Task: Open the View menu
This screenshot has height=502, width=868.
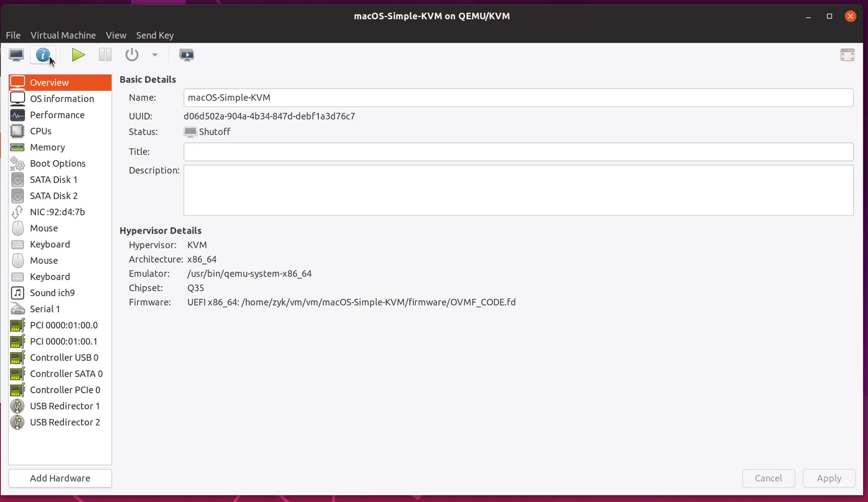Action: tap(116, 35)
